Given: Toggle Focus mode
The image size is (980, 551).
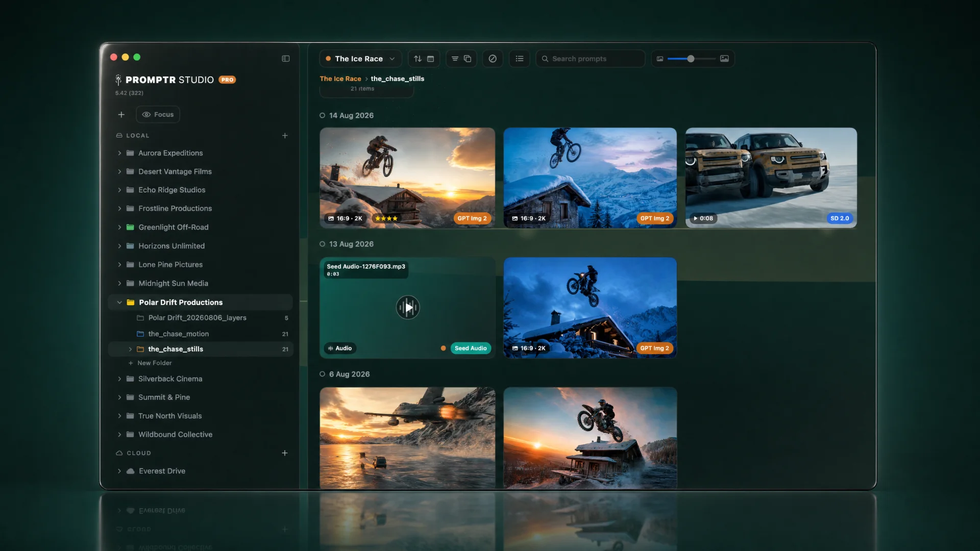Looking at the screenshot, I should click(158, 115).
